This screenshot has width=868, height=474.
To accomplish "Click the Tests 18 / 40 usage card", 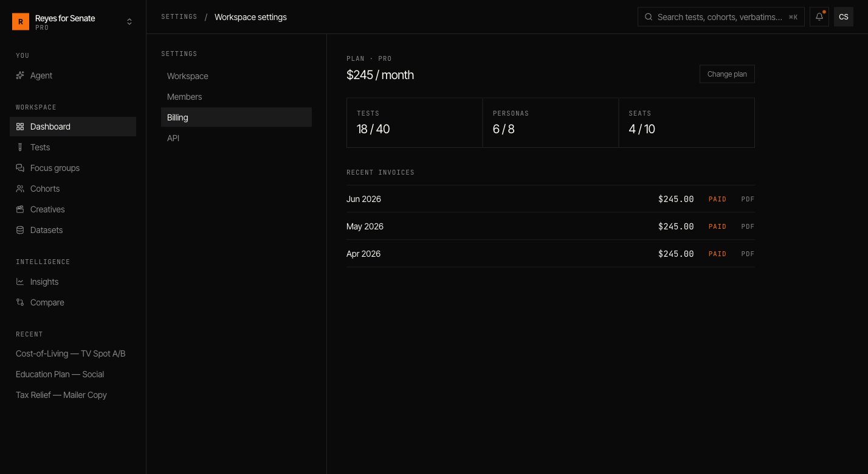I will 415,122.
